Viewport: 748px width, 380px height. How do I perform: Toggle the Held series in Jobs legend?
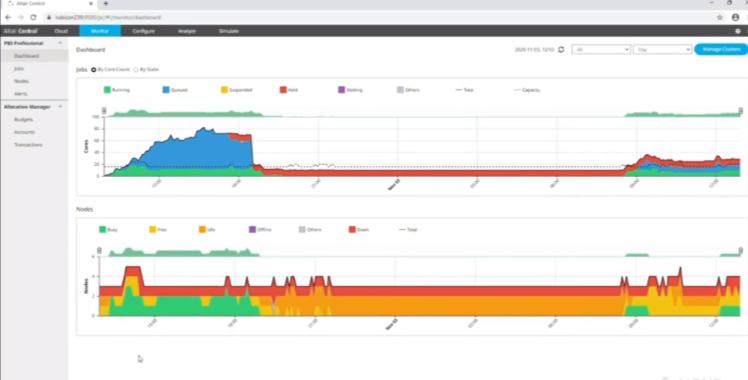click(x=289, y=90)
